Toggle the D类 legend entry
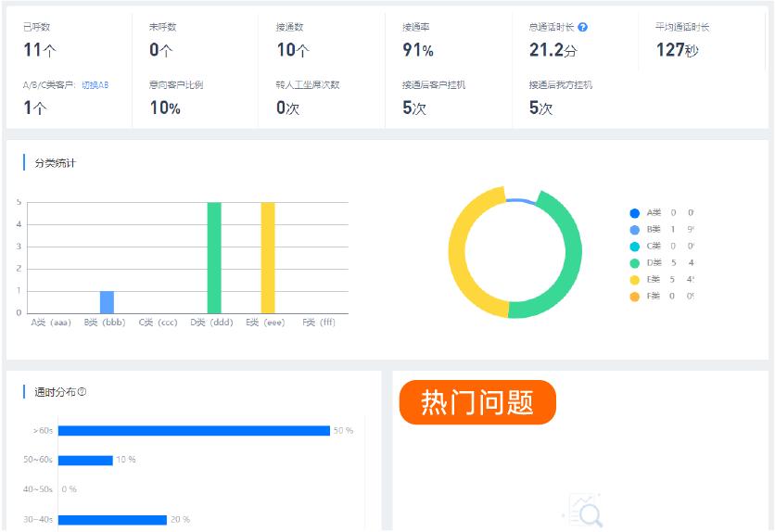 [x=662, y=263]
